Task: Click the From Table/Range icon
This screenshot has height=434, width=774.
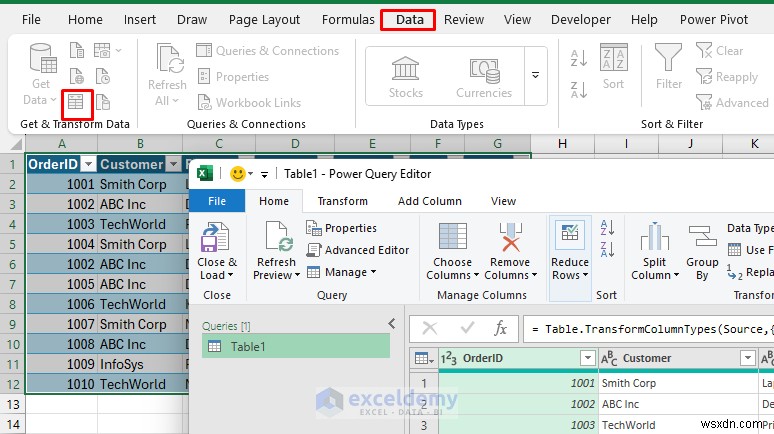Action: (x=76, y=102)
